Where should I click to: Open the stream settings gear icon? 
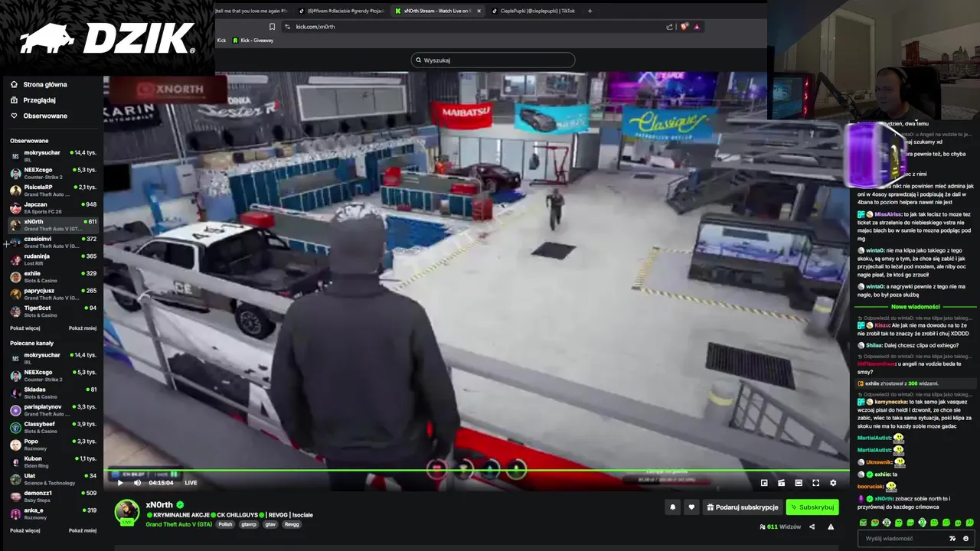833,483
